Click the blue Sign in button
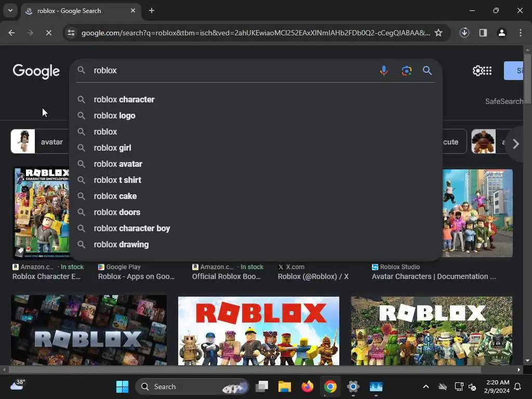This screenshot has height=399, width=532. click(x=514, y=71)
